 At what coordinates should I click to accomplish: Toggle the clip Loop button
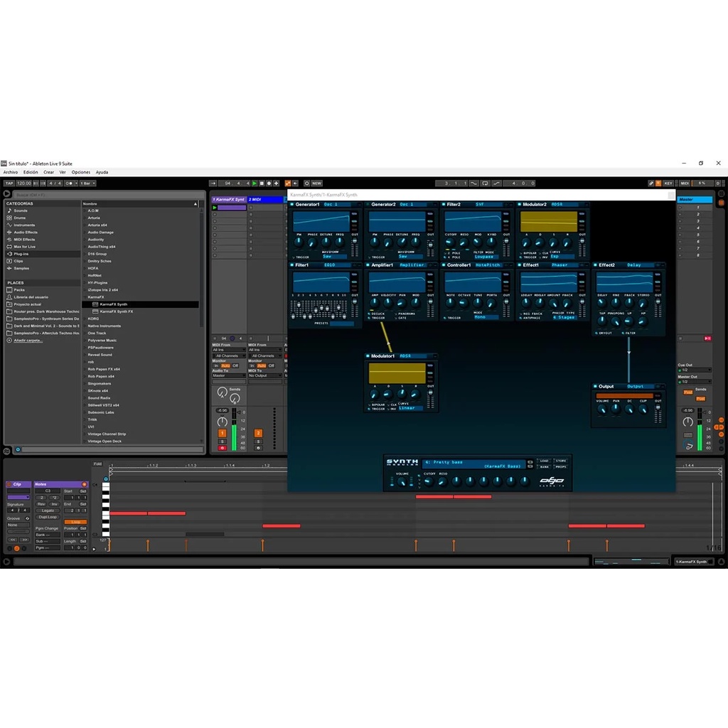[75, 522]
